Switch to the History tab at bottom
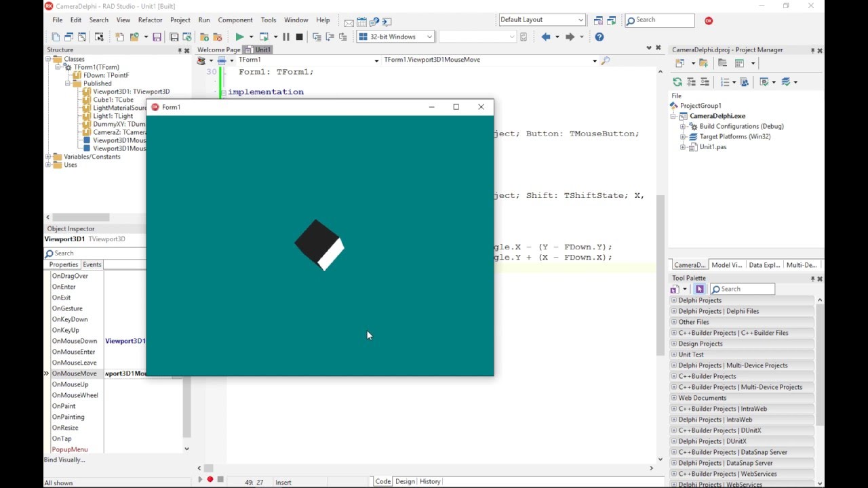The height and width of the screenshot is (488, 868). click(430, 481)
